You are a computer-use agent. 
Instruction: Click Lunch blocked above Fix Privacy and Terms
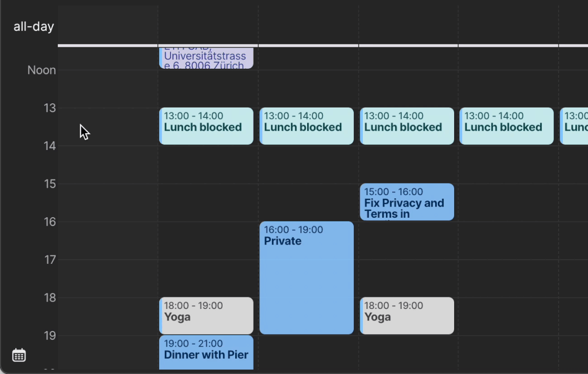[407, 126]
